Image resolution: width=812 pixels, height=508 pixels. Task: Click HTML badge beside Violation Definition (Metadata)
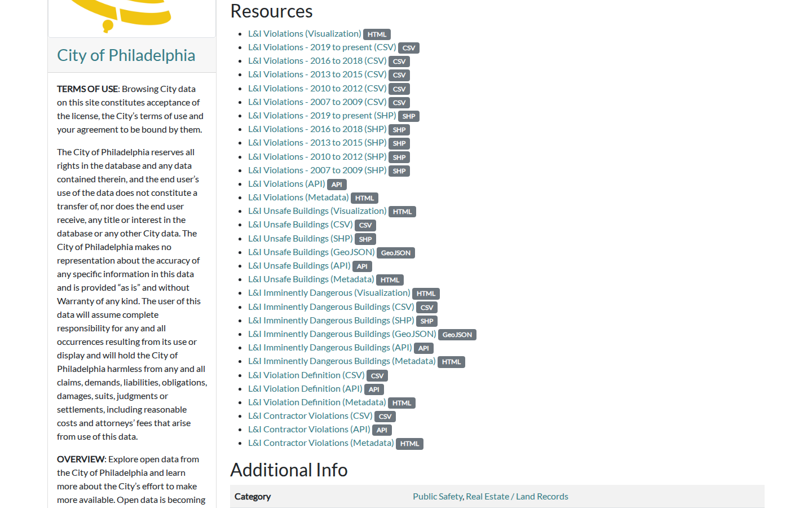pos(401,403)
